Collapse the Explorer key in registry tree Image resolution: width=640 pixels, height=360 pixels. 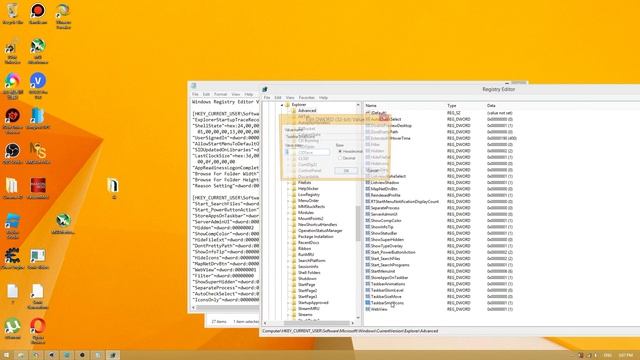pos(282,105)
